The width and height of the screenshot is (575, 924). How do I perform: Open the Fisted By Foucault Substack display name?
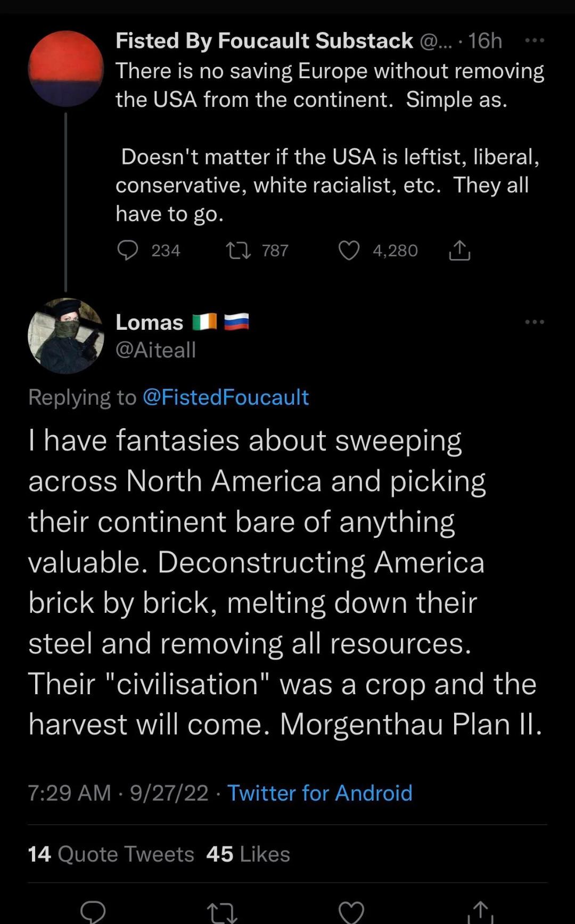coord(264,40)
